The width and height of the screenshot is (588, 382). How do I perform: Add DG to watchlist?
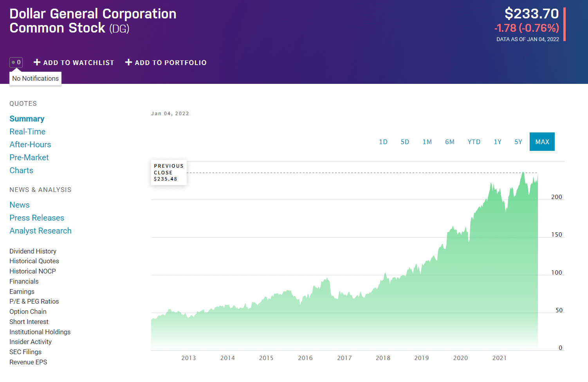74,63
